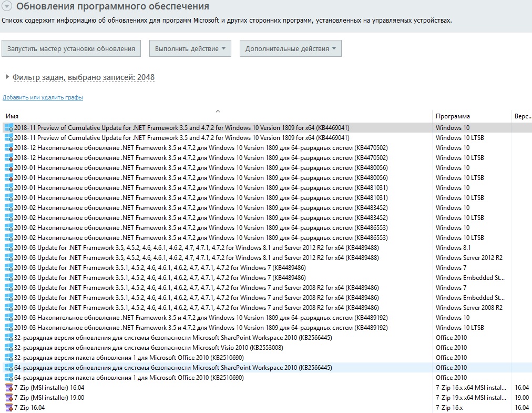Select update name "7-Zip (MSI installer) 16.04"

pyautogui.click(x=49, y=388)
